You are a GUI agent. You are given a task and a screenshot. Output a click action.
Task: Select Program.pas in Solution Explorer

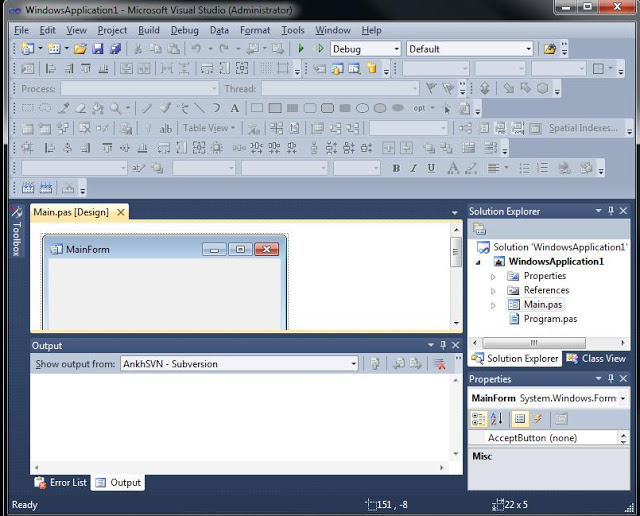[550, 319]
